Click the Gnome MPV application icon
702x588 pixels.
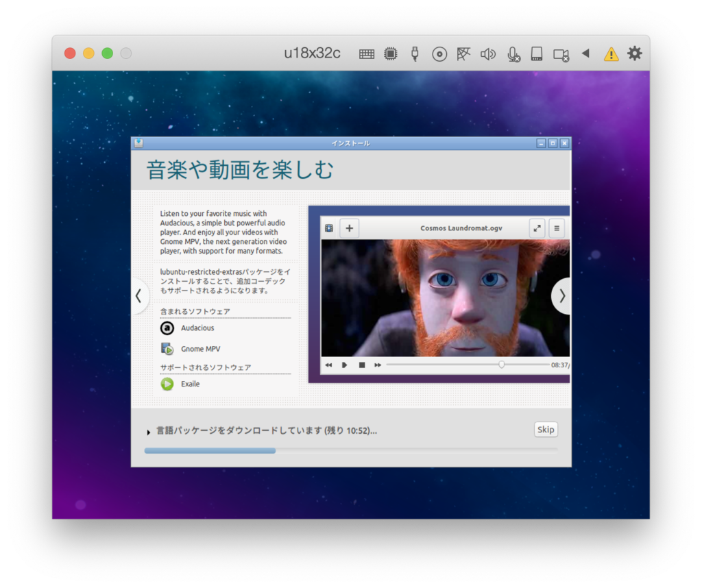[x=167, y=350]
